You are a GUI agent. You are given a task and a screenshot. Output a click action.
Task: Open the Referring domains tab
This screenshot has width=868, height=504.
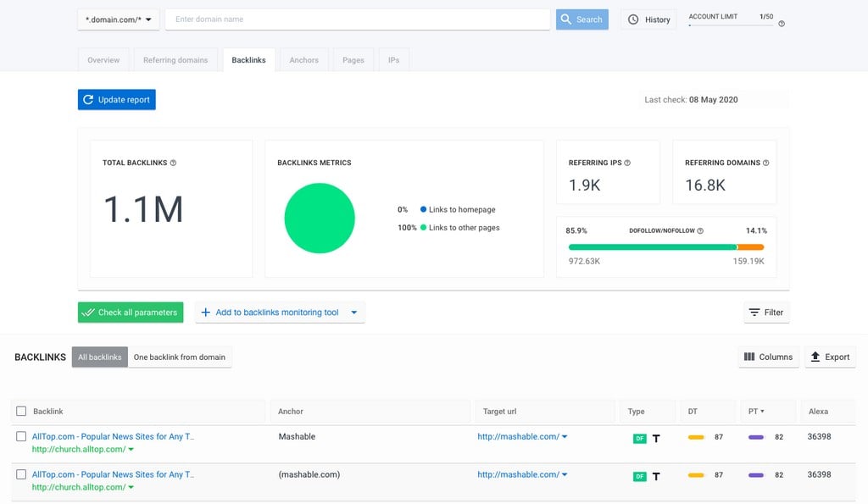(175, 59)
